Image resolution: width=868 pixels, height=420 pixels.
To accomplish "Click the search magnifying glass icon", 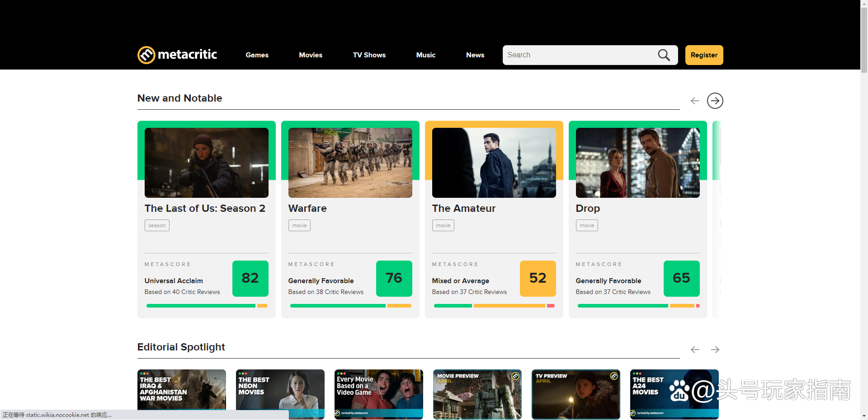I will point(664,55).
